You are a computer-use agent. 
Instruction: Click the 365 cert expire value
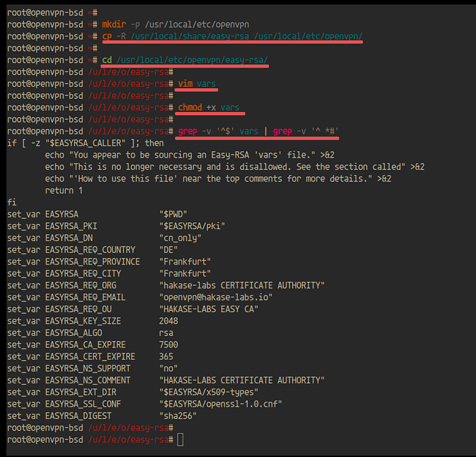(166, 357)
